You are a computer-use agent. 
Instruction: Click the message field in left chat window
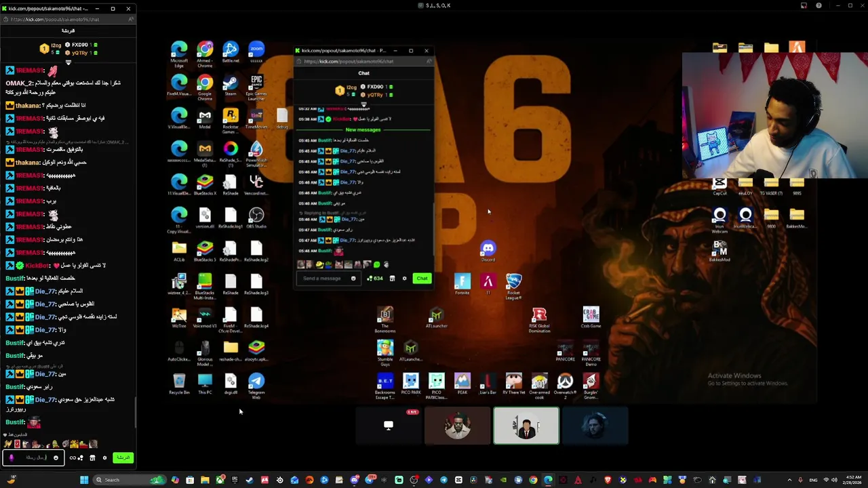click(33, 457)
